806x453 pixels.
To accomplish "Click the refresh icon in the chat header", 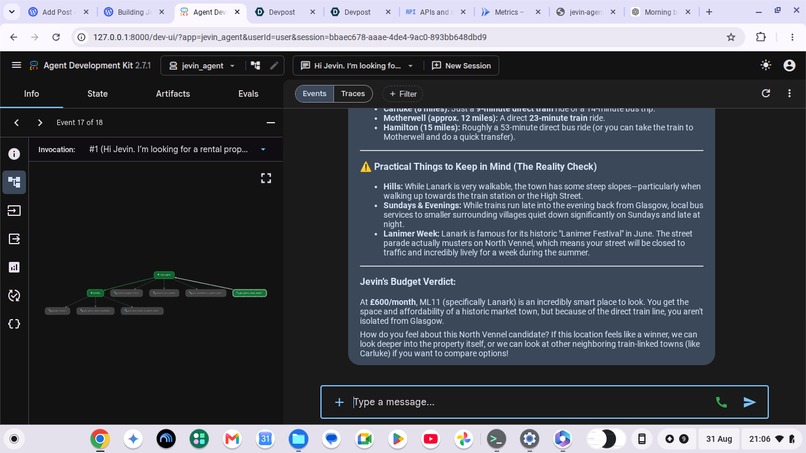I will (765, 93).
